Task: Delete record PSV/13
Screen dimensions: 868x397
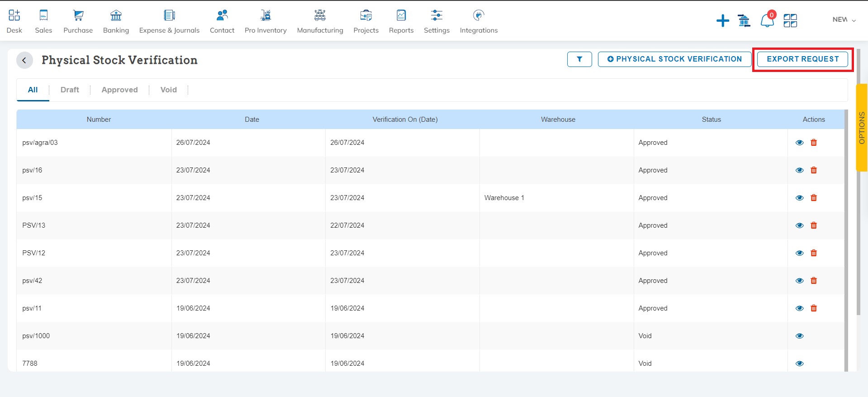Action: [814, 225]
